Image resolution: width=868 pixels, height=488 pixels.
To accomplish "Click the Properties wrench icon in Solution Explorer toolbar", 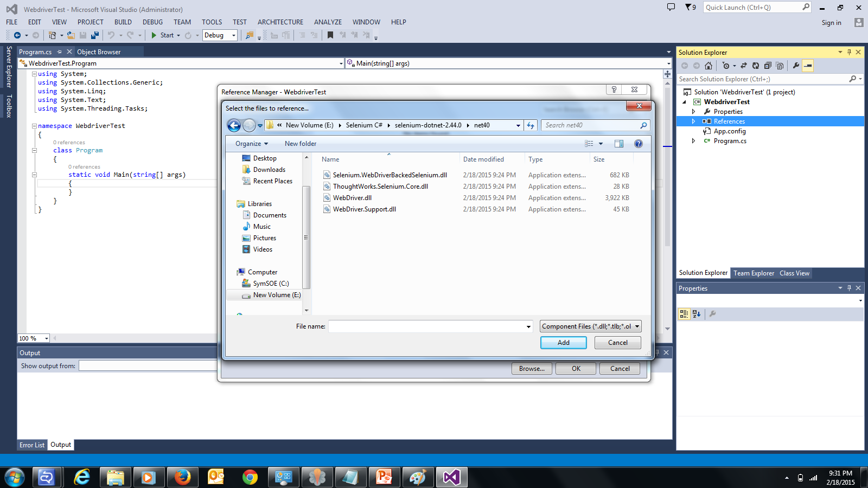I will [796, 66].
